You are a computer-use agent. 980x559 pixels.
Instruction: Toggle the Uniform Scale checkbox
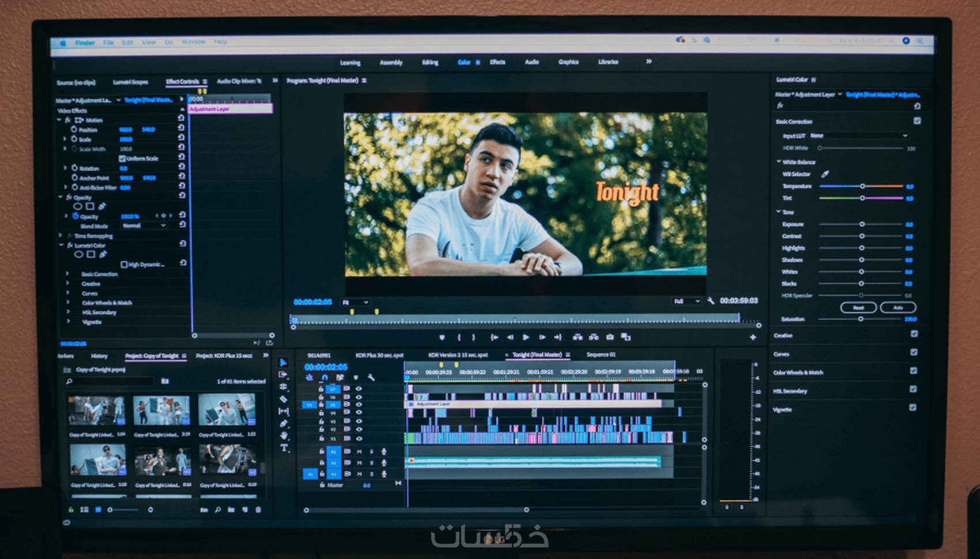tap(122, 158)
